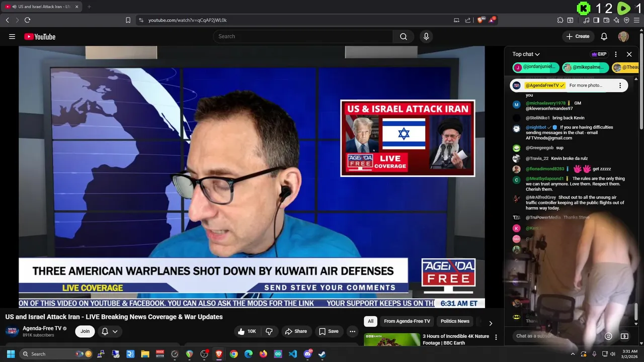644x362 pixels.
Task: Open the account avatar menu
Action: 623,36
